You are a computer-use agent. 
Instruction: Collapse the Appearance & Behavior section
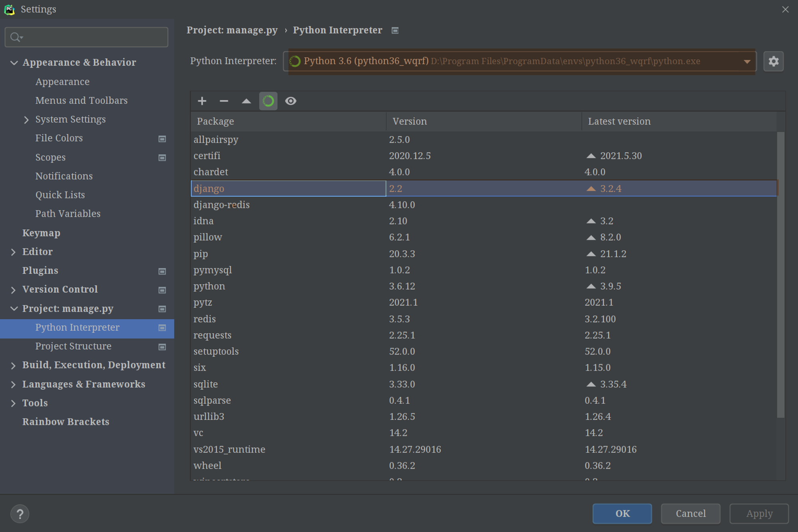[x=14, y=63]
